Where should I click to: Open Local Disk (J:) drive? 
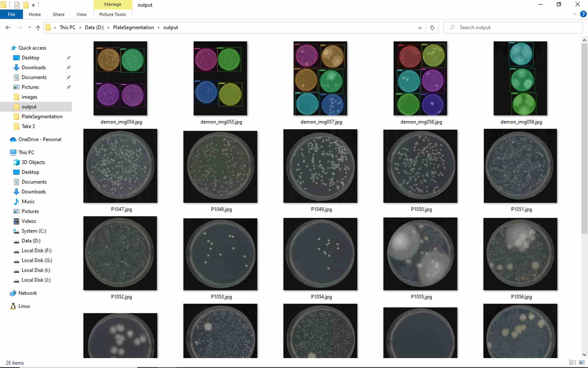(x=36, y=280)
